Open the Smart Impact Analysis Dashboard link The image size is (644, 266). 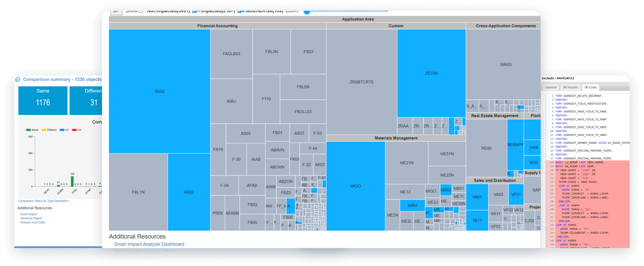[x=149, y=244]
